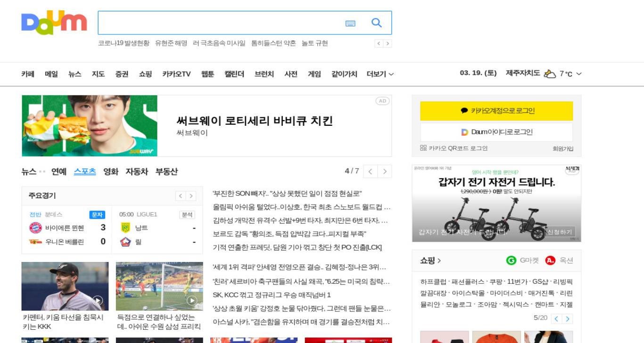Screen dimensions: 644x343
Task: Click the 낭트 team logo
Action: point(125,228)
